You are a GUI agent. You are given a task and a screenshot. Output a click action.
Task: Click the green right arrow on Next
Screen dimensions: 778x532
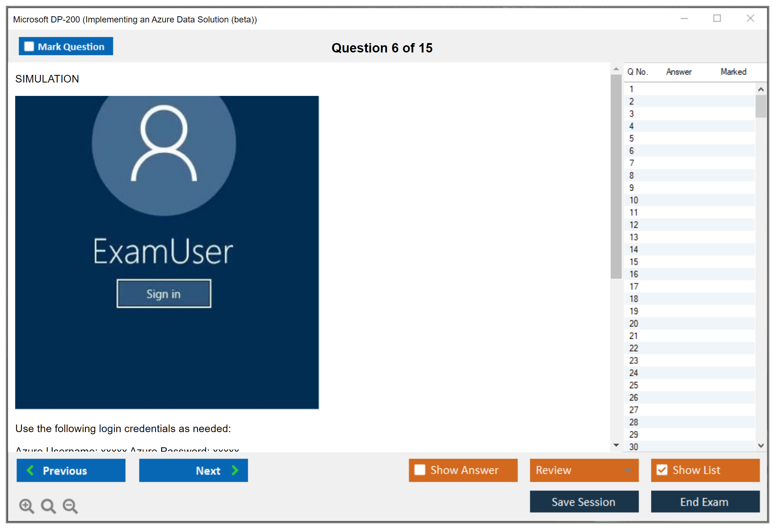235,470
